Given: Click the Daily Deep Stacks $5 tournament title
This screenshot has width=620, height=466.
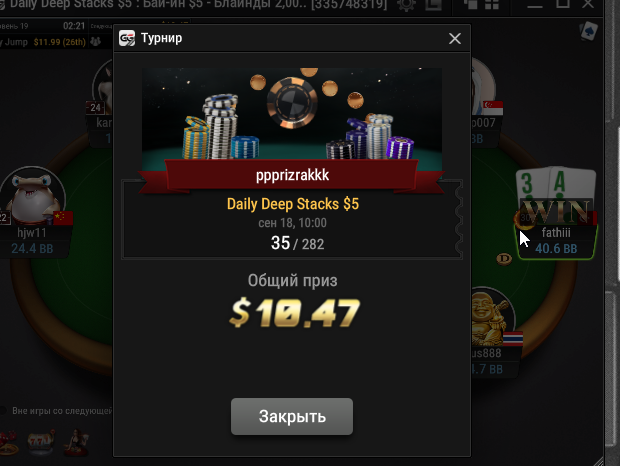Looking at the screenshot, I should point(293,204).
